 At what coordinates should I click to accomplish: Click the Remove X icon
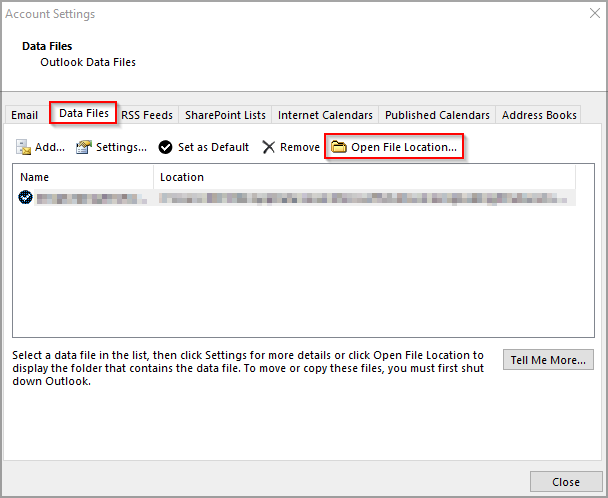click(268, 147)
